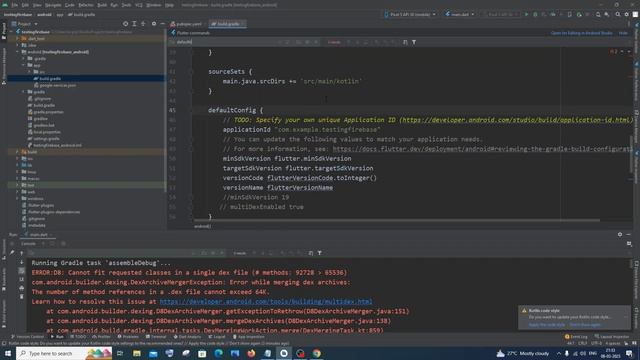Screen dimensions: 640x360
Task: Click the down arrow in Run console gutter
Action: click(22, 262)
